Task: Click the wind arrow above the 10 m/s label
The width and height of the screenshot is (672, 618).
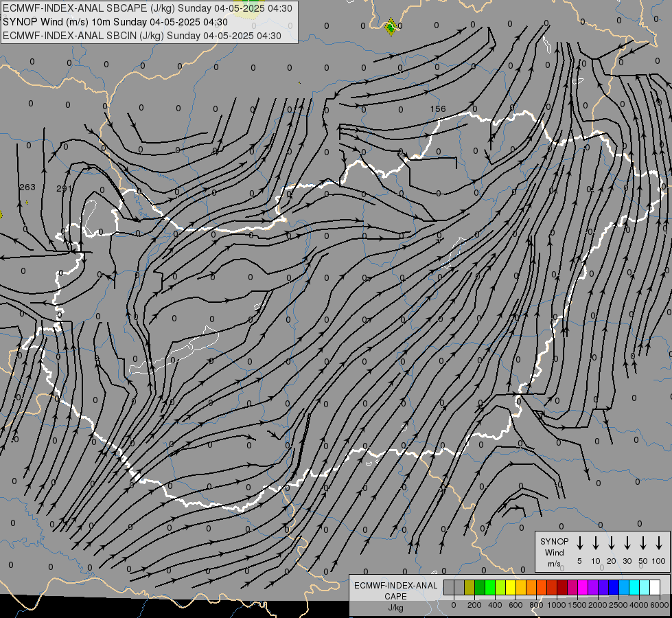Action: (x=595, y=543)
